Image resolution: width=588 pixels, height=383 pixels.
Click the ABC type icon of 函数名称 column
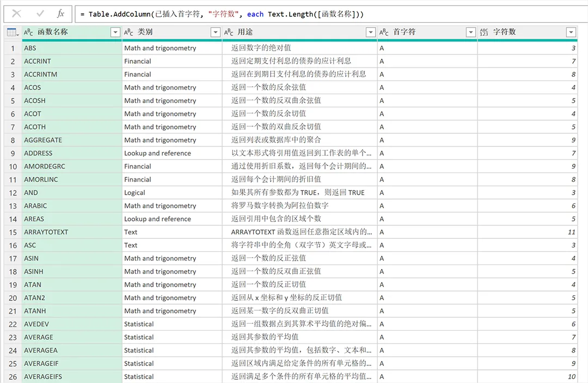coord(28,32)
